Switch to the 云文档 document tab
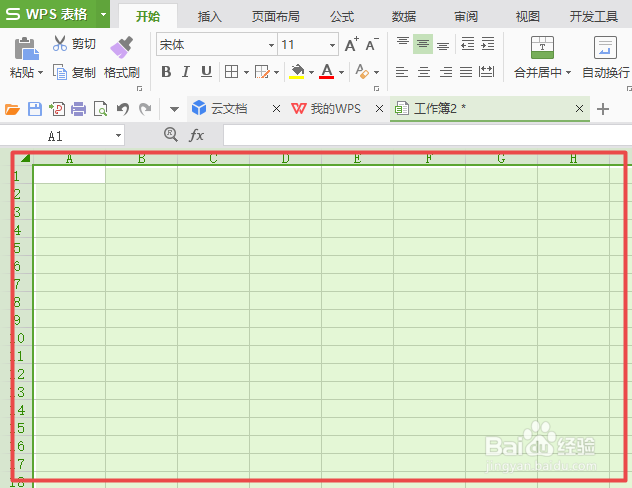 click(x=229, y=108)
